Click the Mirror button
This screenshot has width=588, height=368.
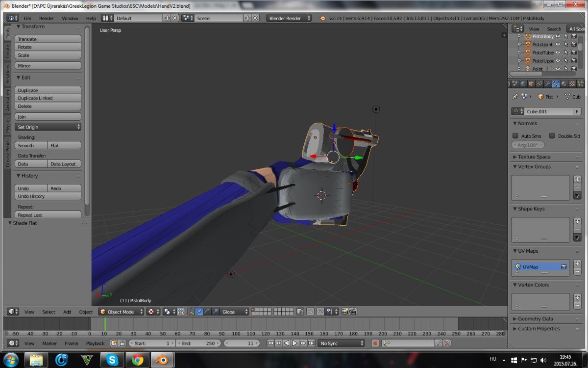tap(48, 66)
